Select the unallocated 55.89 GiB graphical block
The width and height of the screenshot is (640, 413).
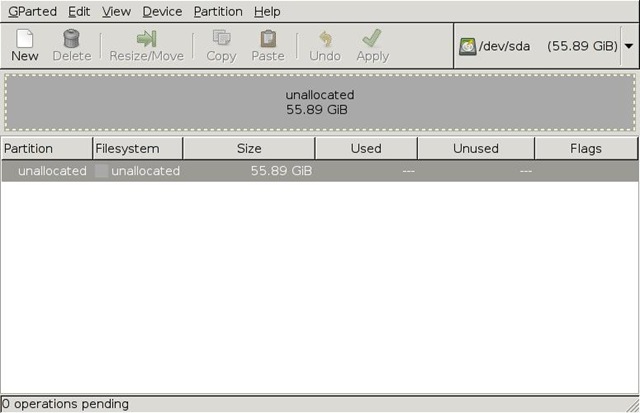tap(320, 102)
